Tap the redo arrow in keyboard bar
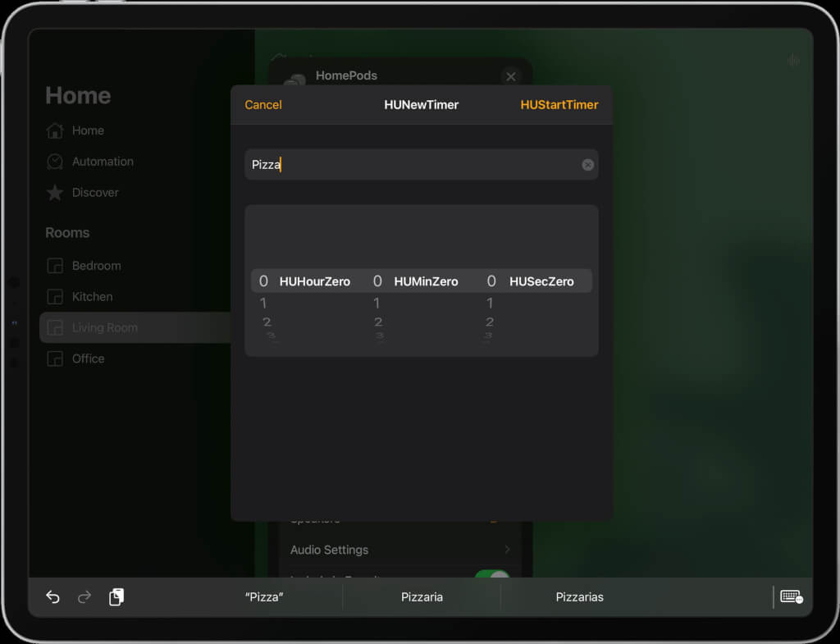This screenshot has height=644, width=840. (x=84, y=596)
